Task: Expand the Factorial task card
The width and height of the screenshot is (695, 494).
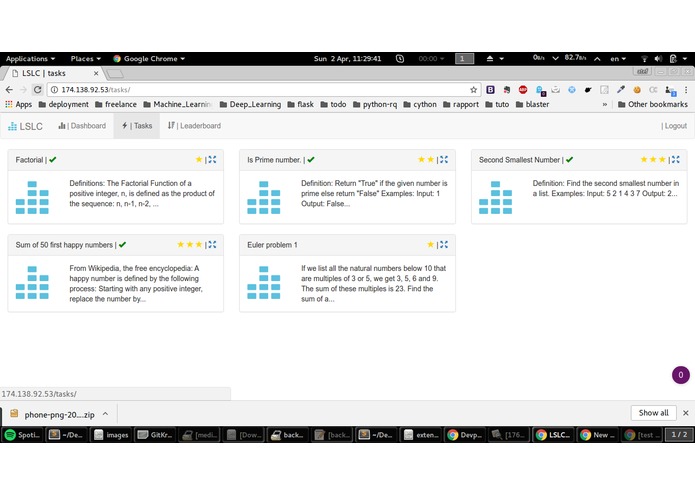Action: (212, 159)
